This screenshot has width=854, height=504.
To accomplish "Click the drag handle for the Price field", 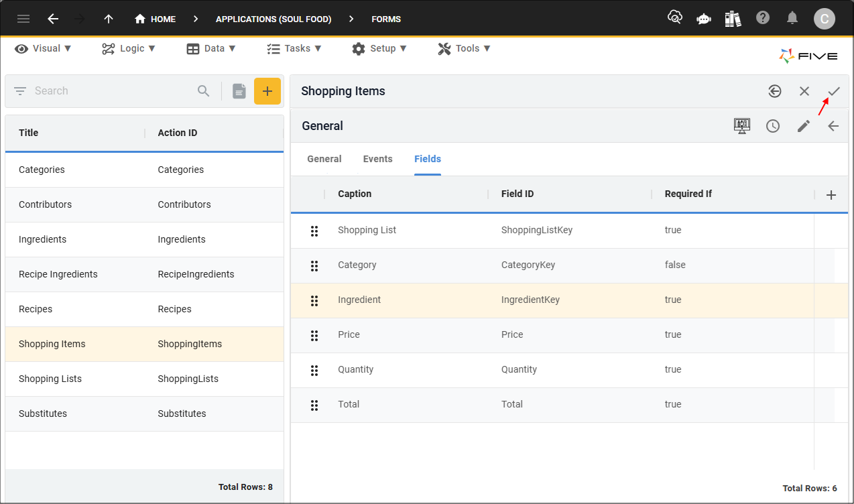I will click(x=314, y=335).
